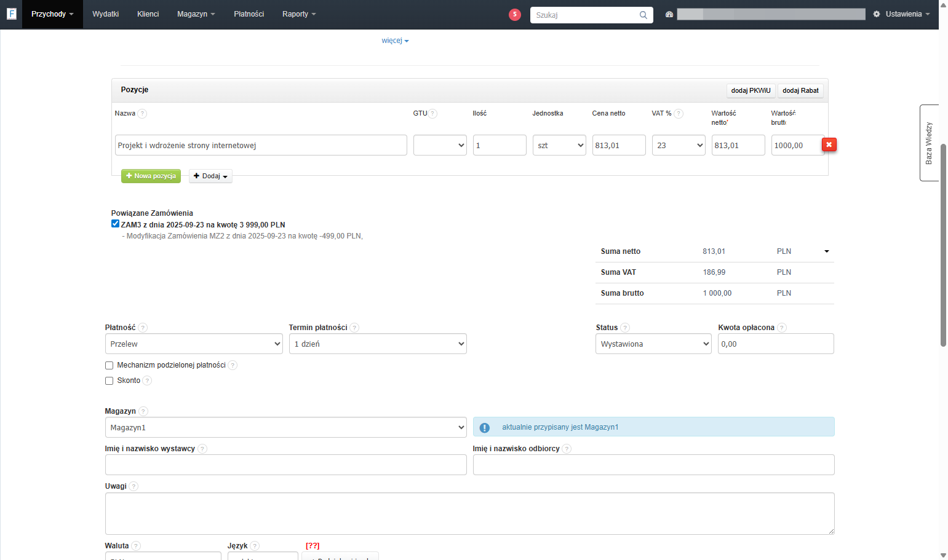948x560 pixels.
Task: Show help for Skonto option
Action: (x=147, y=381)
